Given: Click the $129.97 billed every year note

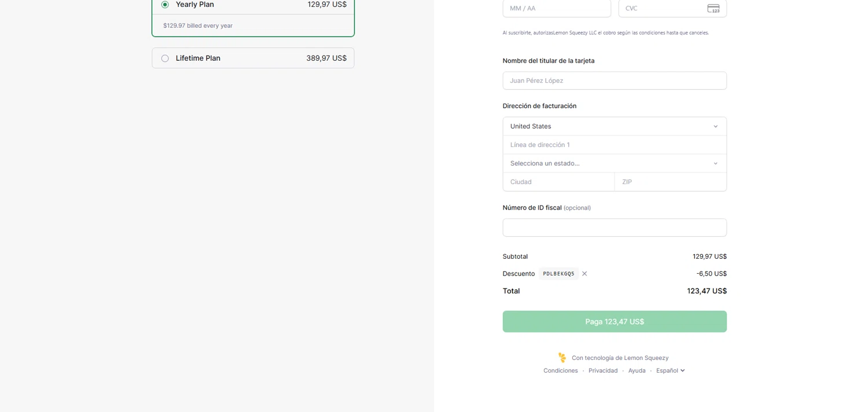Looking at the screenshot, I should pyautogui.click(x=198, y=25).
